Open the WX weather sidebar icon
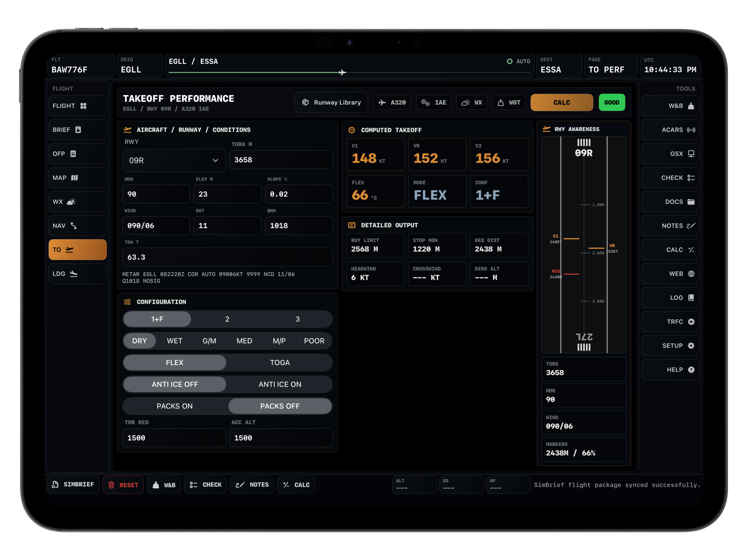The height and width of the screenshot is (560, 747). (x=71, y=202)
